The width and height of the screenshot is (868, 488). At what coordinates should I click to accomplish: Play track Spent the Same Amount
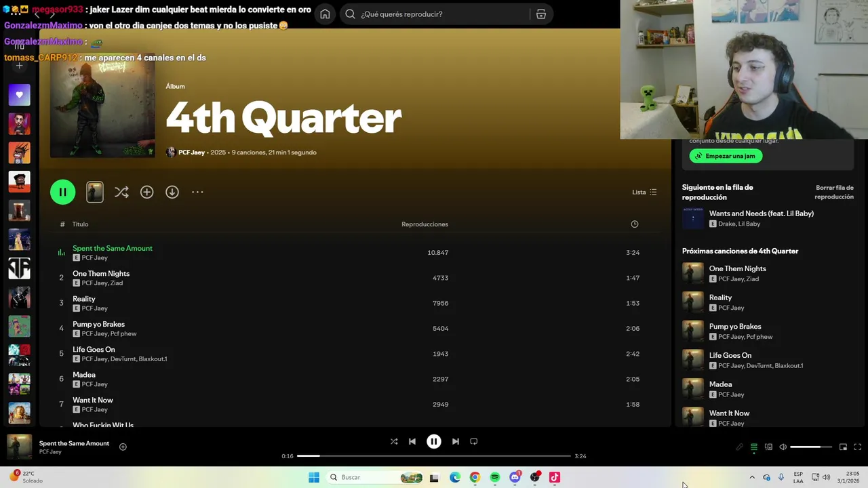coord(113,248)
